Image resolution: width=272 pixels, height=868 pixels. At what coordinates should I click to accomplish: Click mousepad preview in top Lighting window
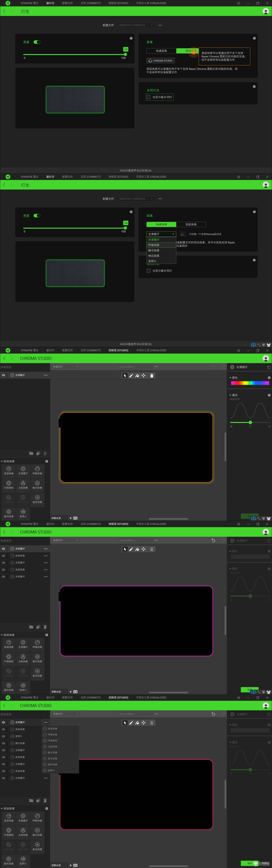75,99
